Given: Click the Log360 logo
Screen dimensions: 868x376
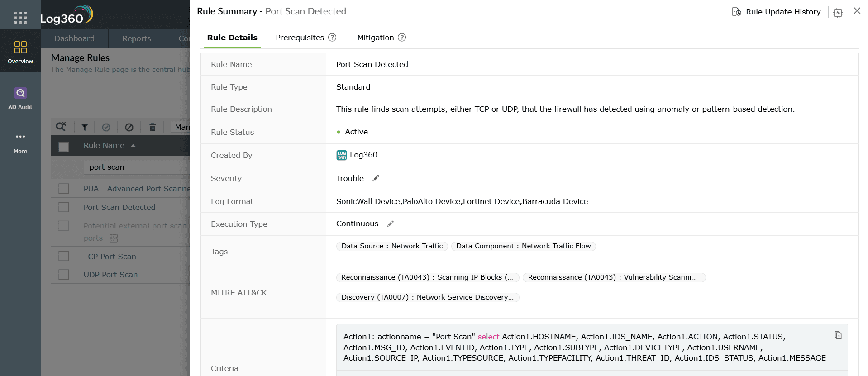Looking at the screenshot, I should pos(67,15).
